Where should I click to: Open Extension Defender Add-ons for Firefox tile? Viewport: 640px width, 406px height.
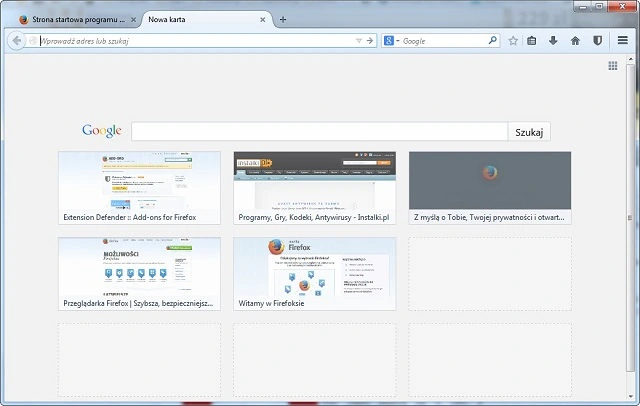(x=139, y=188)
